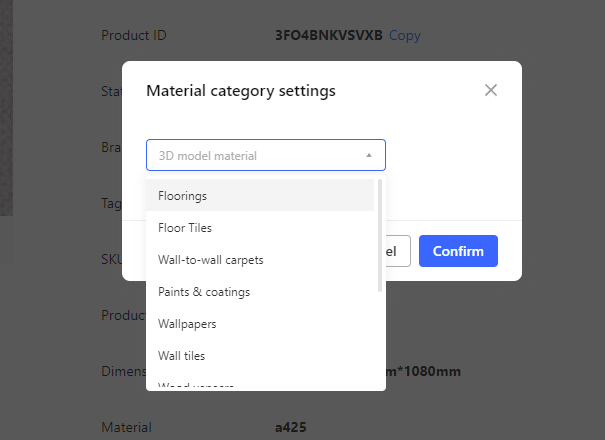Click the material value a425

(x=291, y=428)
